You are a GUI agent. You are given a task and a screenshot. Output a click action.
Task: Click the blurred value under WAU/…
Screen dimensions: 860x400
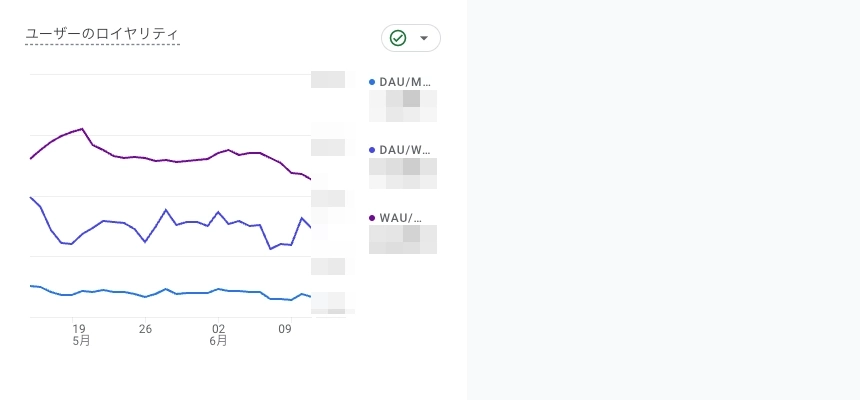403,239
